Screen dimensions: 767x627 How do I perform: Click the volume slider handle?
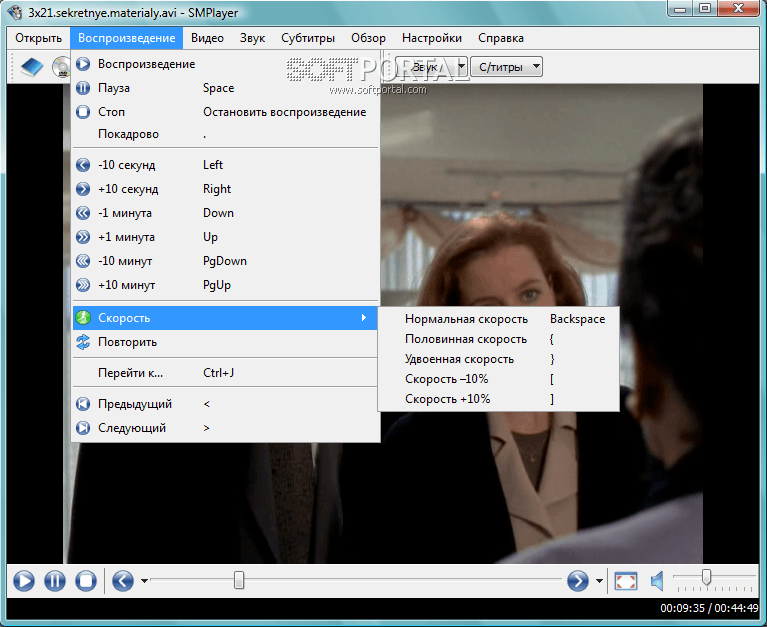click(x=706, y=577)
